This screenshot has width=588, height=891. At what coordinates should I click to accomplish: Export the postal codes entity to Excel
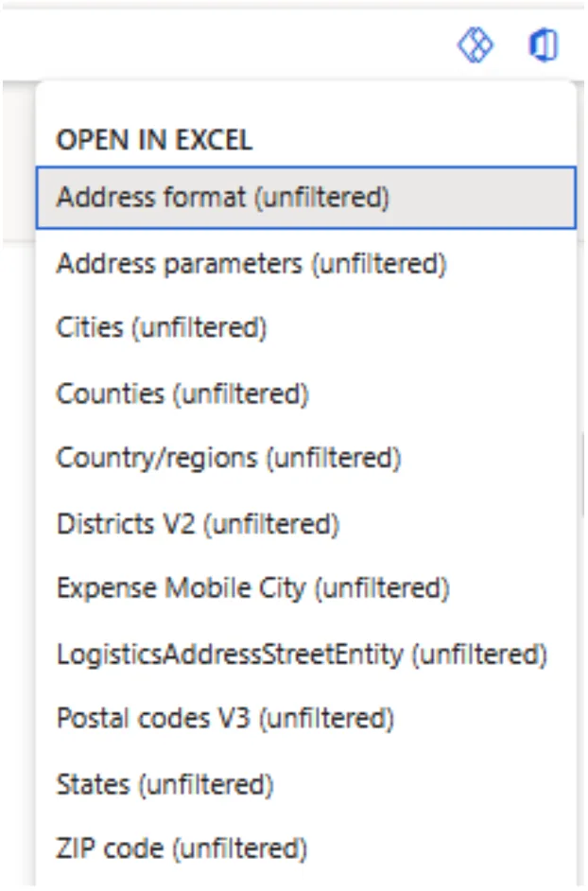[x=225, y=719]
